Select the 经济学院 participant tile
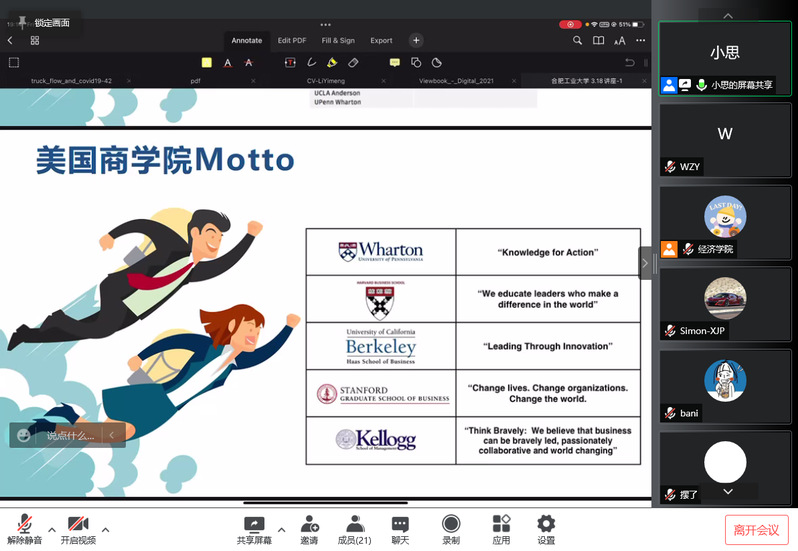798x551 pixels. pos(725,223)
